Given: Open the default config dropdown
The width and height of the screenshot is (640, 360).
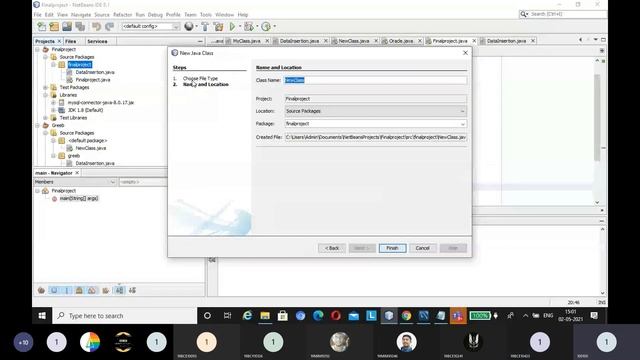Looking at the screenshot, I should point(176,27).
